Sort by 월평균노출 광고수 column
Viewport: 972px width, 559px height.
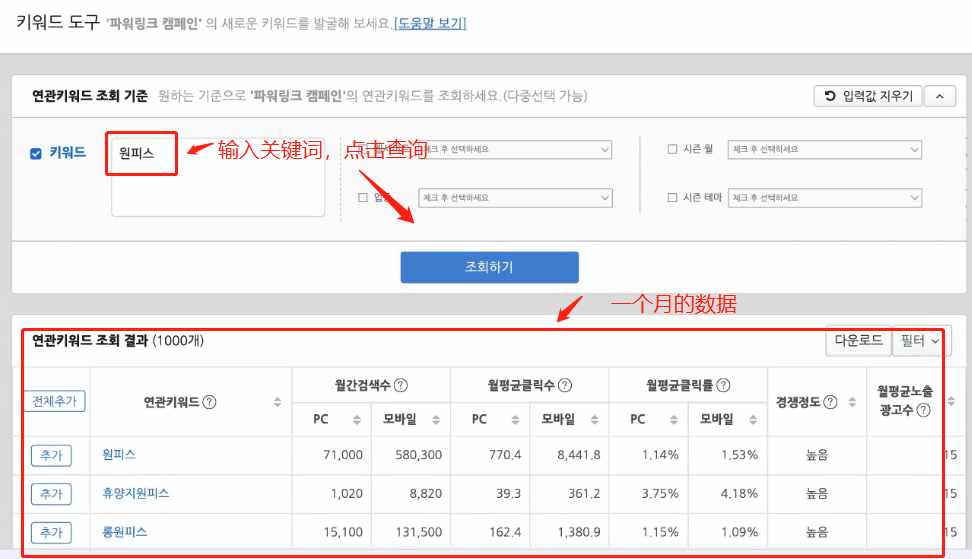tap(952, 401)
